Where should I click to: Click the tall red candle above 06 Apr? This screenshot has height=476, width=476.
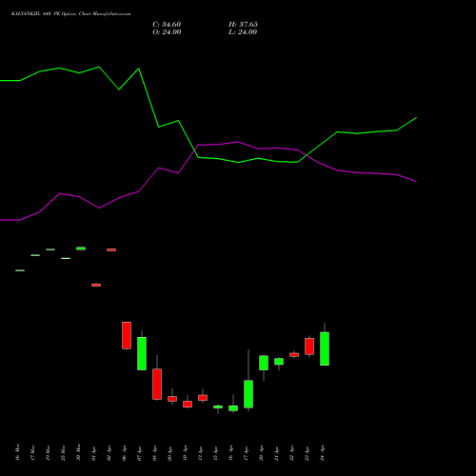(x=127, y=335)
